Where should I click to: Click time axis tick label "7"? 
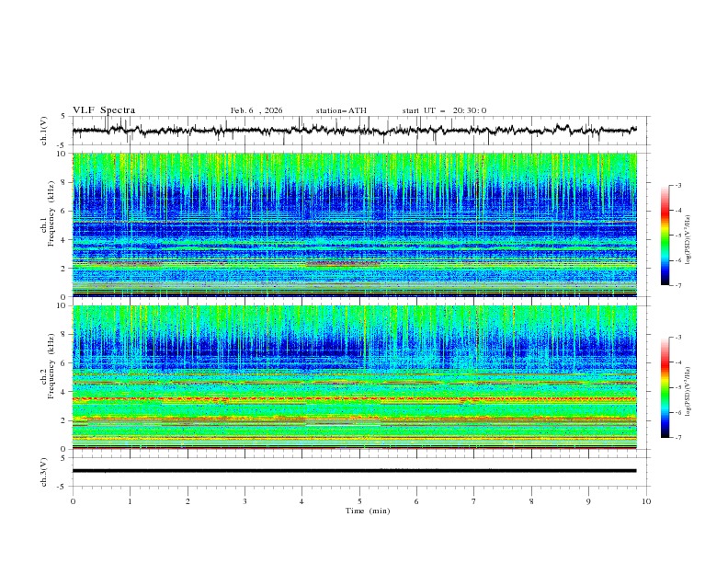474,501
